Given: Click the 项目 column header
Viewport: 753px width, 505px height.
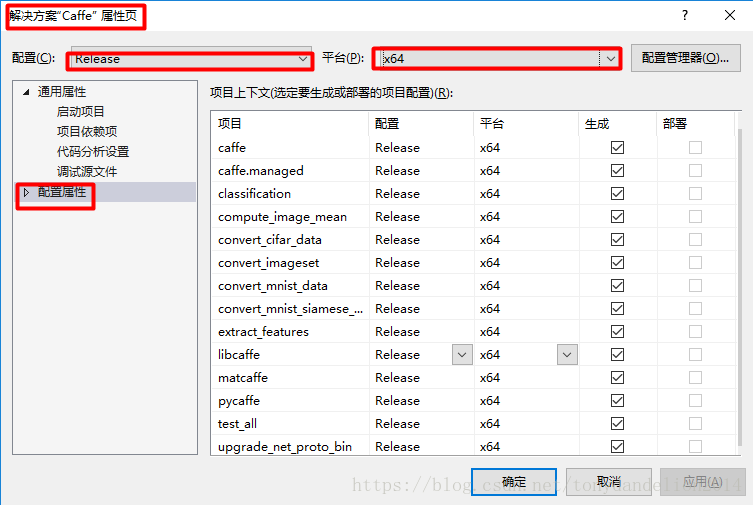Looking at the screenshot, I should 290,124.
